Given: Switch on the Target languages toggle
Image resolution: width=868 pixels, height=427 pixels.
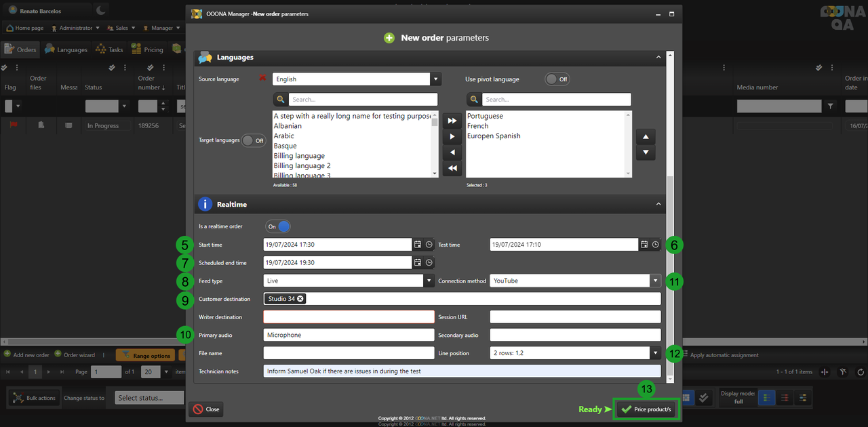Looking at the screenshot, I should click(x=254, y=140).
